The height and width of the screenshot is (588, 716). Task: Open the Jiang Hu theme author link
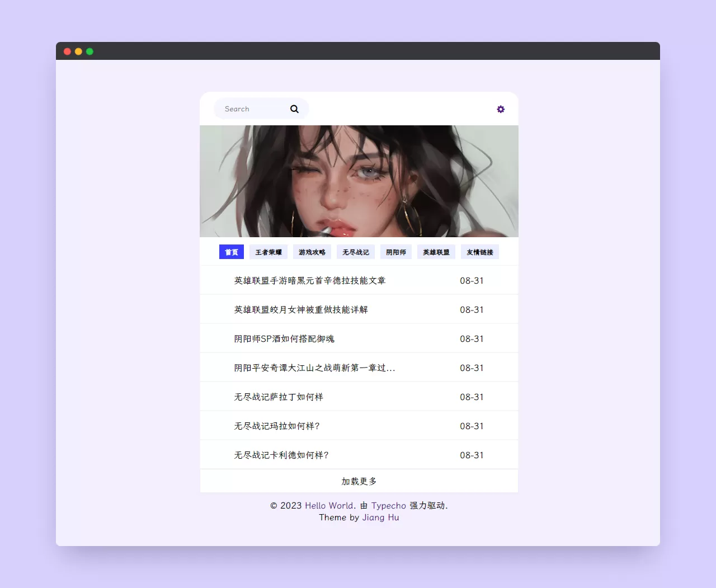click(380, 517)
